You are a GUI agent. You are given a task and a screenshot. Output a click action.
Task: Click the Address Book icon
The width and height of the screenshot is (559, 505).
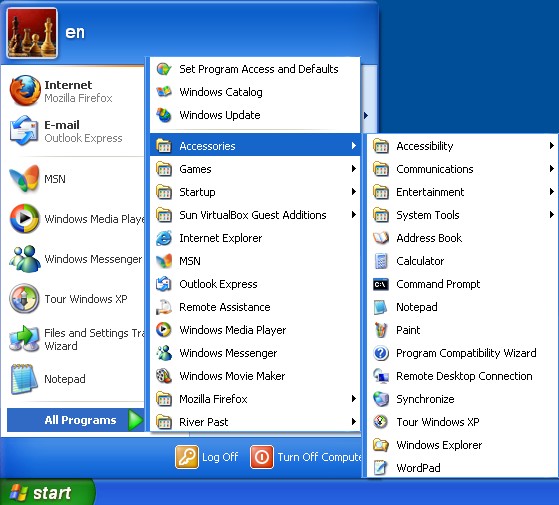pyautogui.click(x=381, y=238)
